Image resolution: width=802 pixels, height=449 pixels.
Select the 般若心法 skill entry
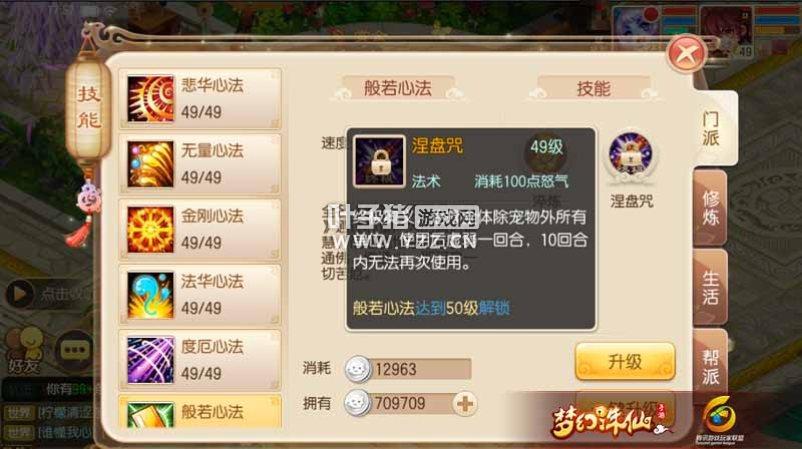(x=200, y=412)
